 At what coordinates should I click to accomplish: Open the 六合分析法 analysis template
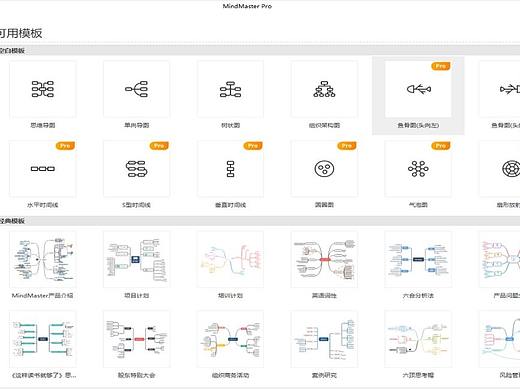(x=418, y=259)
